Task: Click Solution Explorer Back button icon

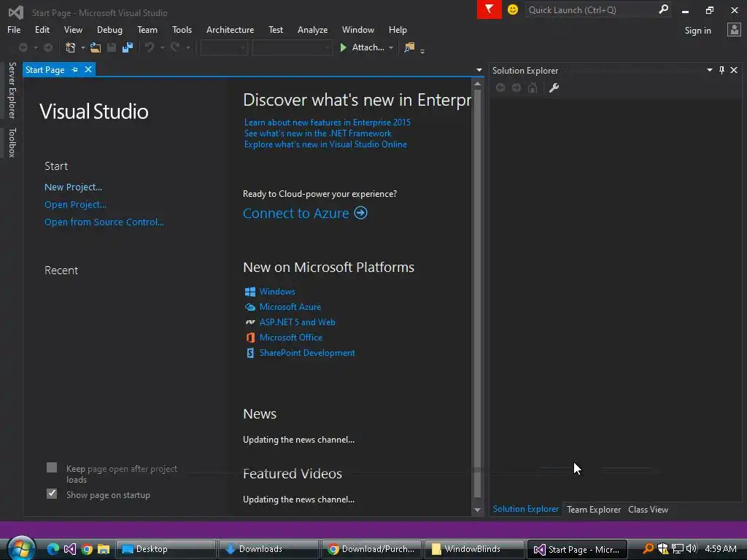Action: pos(500,87)
